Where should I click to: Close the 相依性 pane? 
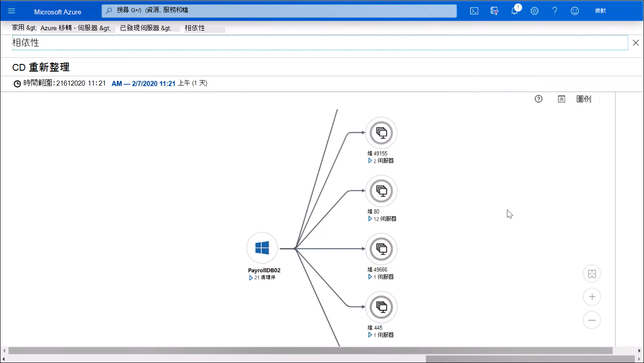click(x=636, y=43)
